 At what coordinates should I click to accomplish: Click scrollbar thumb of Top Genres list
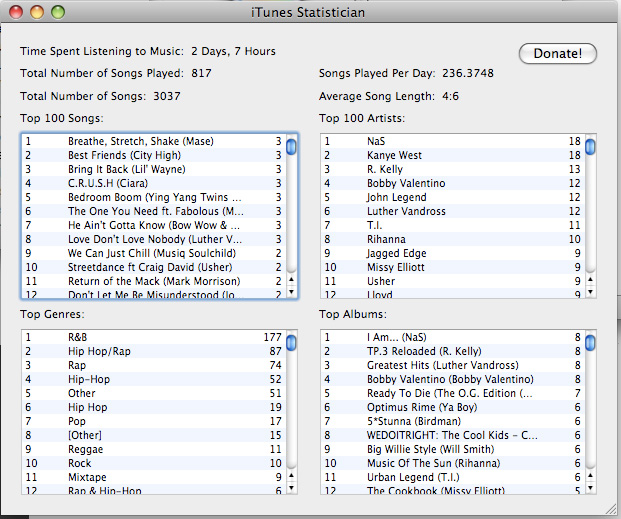(291, 343)
